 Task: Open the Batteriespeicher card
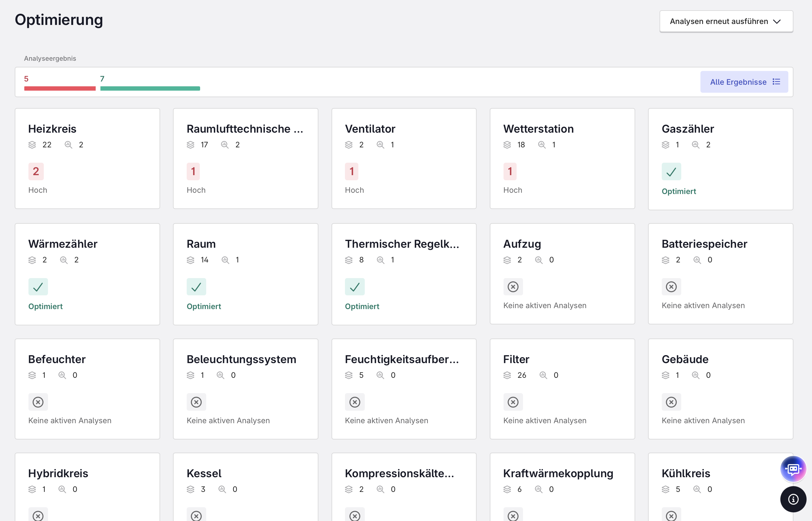(x=721, y=274)
